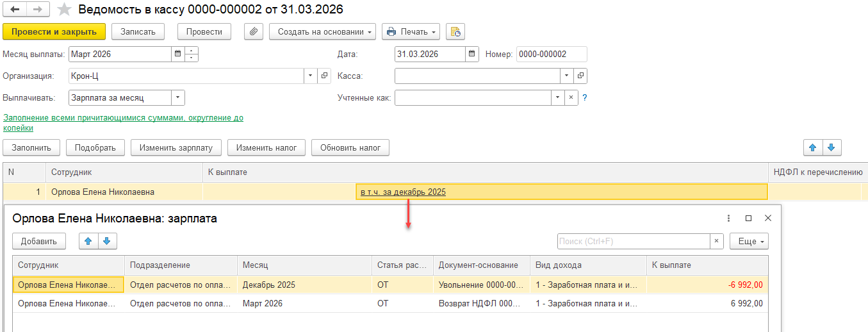Maximize the зарплата window
The width and height of the screenshot is (868, 332).
748,219
